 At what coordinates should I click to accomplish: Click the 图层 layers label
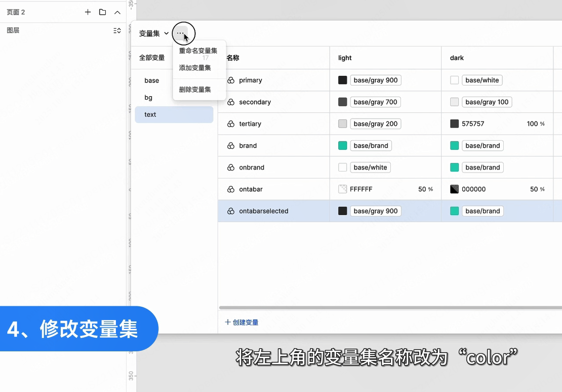[13, 30]
